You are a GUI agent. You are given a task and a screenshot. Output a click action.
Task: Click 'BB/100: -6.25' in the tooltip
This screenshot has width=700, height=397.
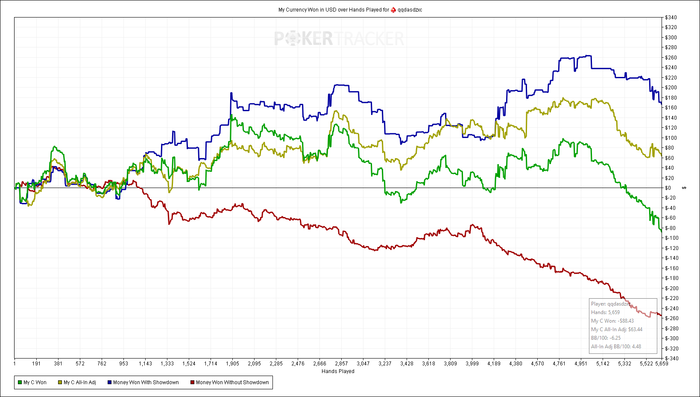click(606, 338)
